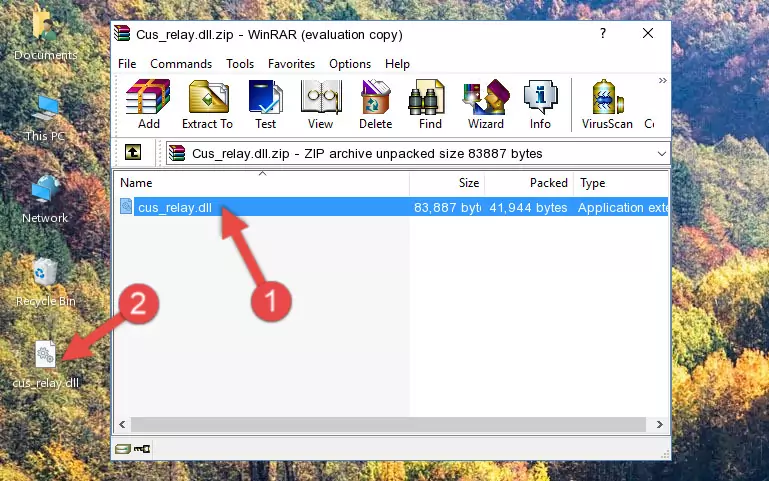
Task: Open the Commands menu
Action: coord(181,64)
